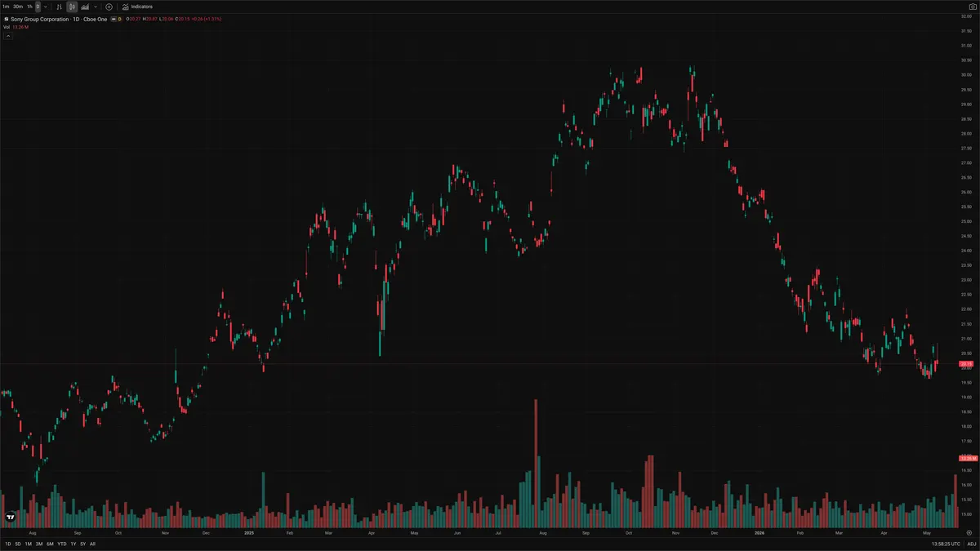The width and height of the screenshot is (980, 551).
Task: Set date range to 1Y
Action: pyautogui.click(x=73, y=544)
